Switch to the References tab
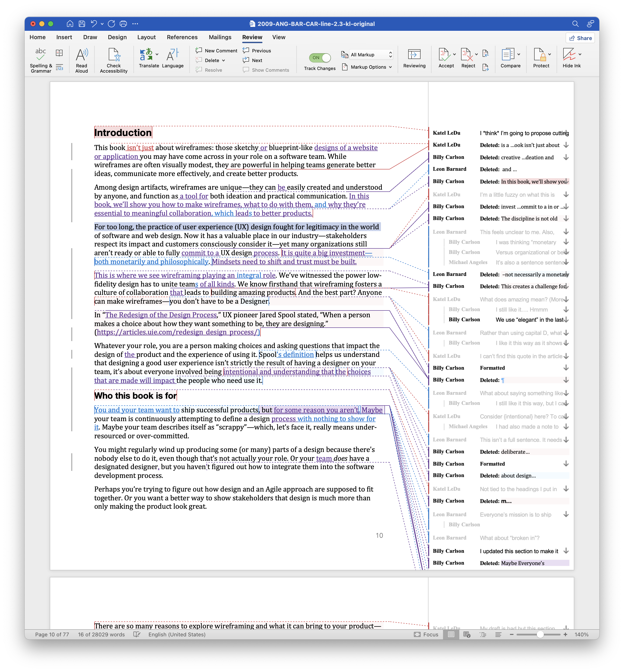Image resolution: width=624 pixels, height=672 pixels. coord(182,37)
